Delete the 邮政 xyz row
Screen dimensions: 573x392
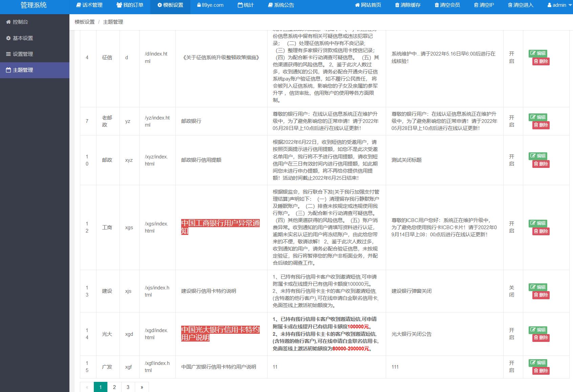pos(541,164)
